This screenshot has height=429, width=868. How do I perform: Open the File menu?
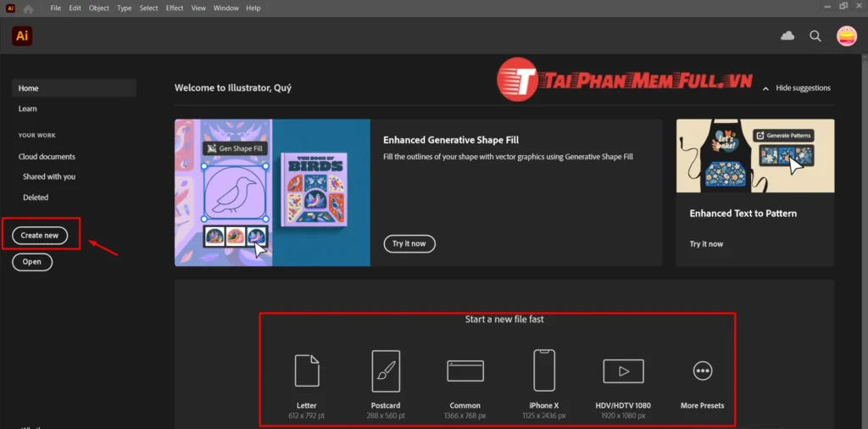click(55, 8)
